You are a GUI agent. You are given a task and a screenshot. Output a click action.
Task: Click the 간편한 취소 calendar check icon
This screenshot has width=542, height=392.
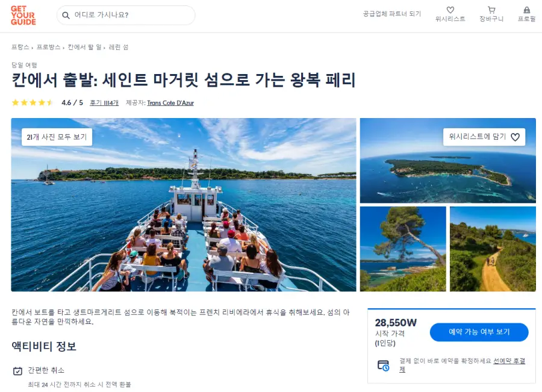click(x=17, y=371)
